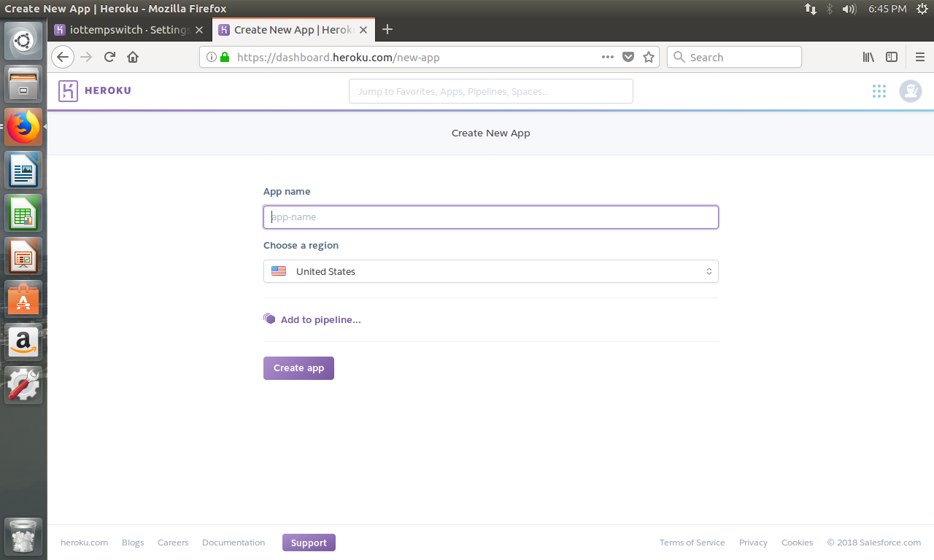Bookmark this page with the star
The height and width of the screenshot is (560, 934).
[649, 57]
